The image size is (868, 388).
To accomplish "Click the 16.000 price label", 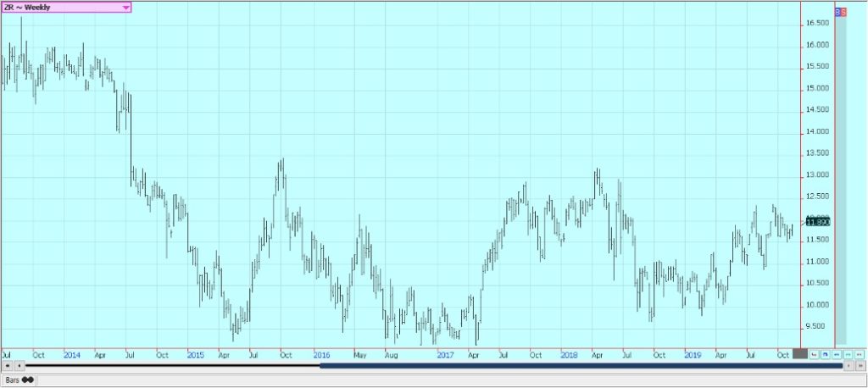I will tap(817, 45).
